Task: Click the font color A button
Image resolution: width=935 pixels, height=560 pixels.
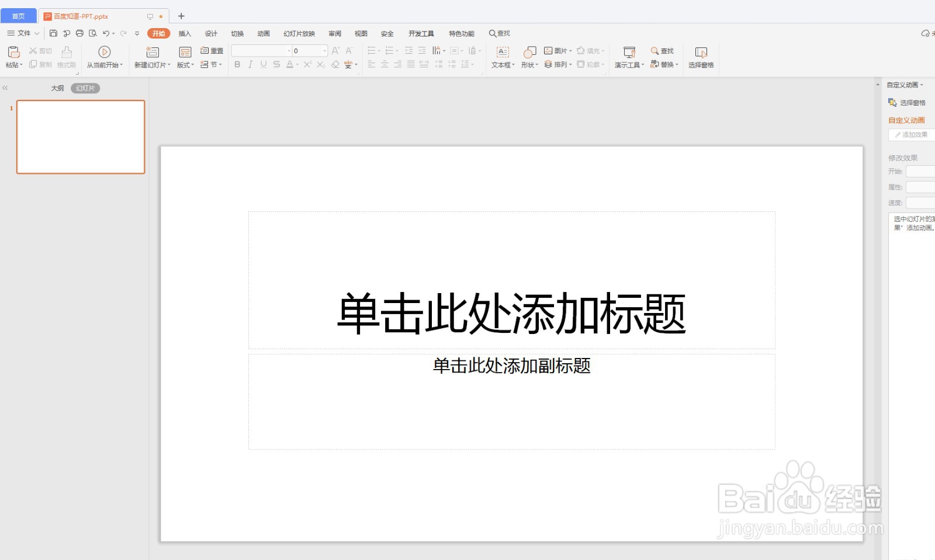Action: click(290, 64)
